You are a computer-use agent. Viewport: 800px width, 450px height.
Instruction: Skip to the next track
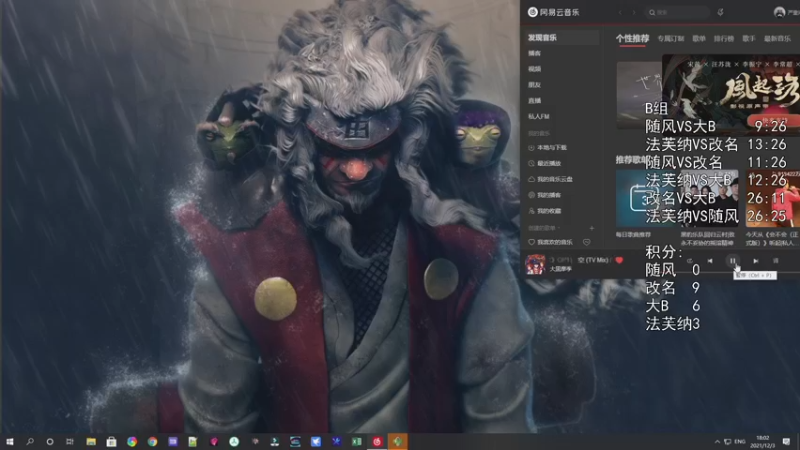tap(756, 261)
